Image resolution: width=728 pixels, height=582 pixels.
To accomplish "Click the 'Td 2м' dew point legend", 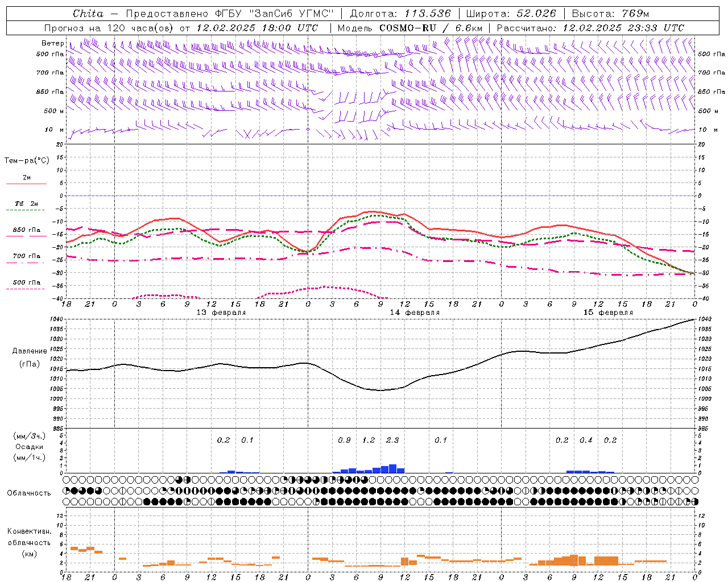I will click(x=26, y=203).
